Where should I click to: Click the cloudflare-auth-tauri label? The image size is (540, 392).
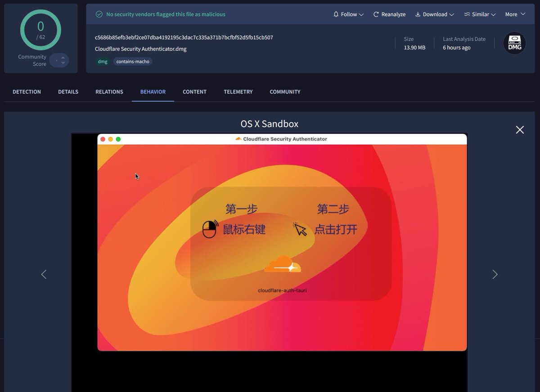coord(282,290)
